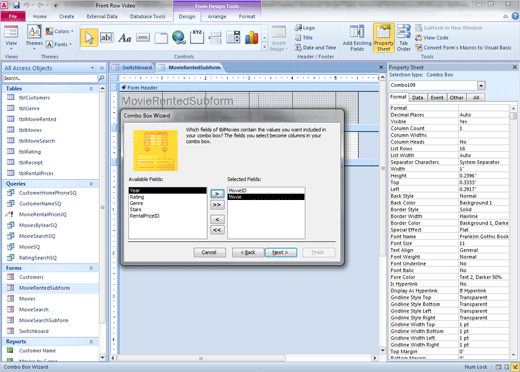Open the Access Help icon

point(515,16)
